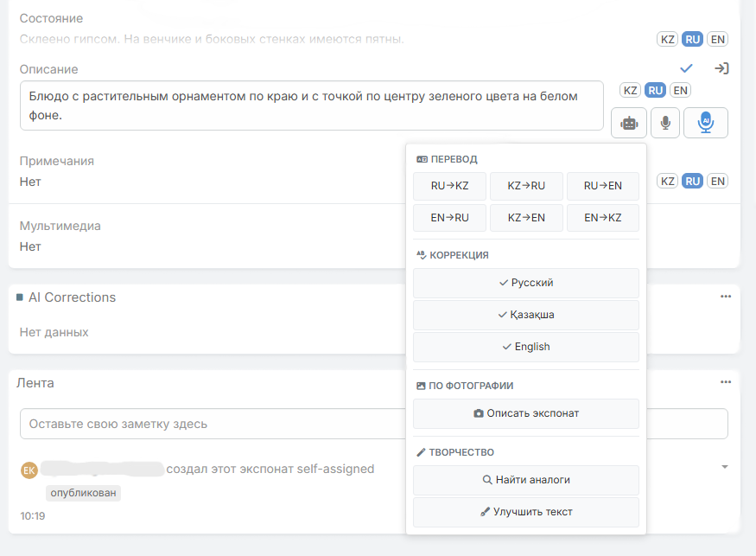The width and height of the screenshot is (756, 556).
Task: Click the exit arrow icon beside checkmark
Action: (721, 68)
